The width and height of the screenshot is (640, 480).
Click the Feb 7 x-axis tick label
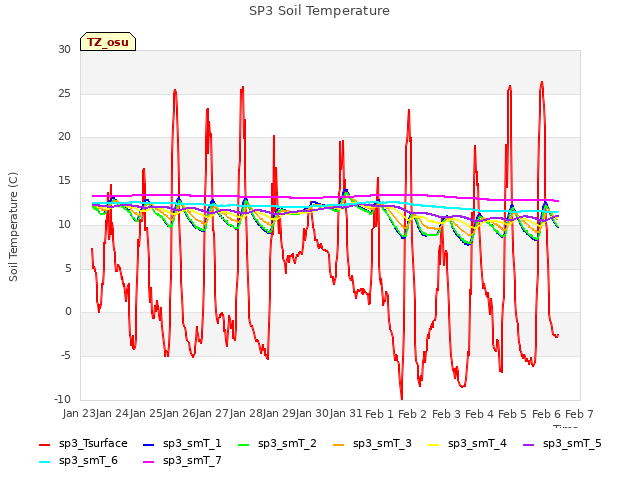pos(579,414)
